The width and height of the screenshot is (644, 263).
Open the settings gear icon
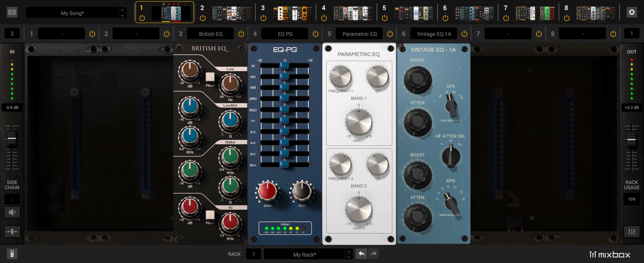point(631,12)
